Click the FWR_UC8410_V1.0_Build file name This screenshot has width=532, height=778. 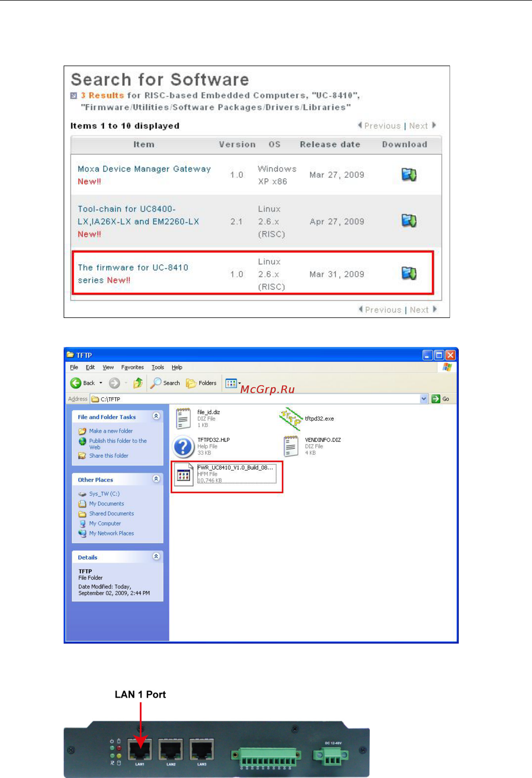tap(235, 468)
